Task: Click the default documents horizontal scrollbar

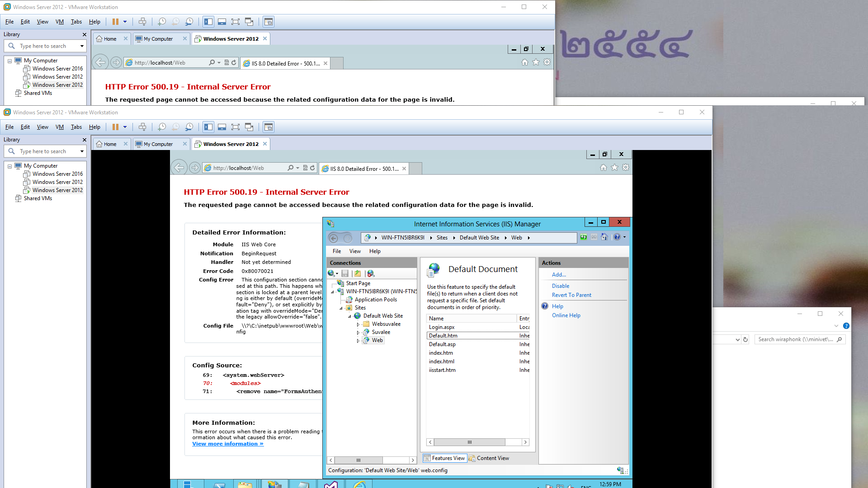Action: click(477, 442)
